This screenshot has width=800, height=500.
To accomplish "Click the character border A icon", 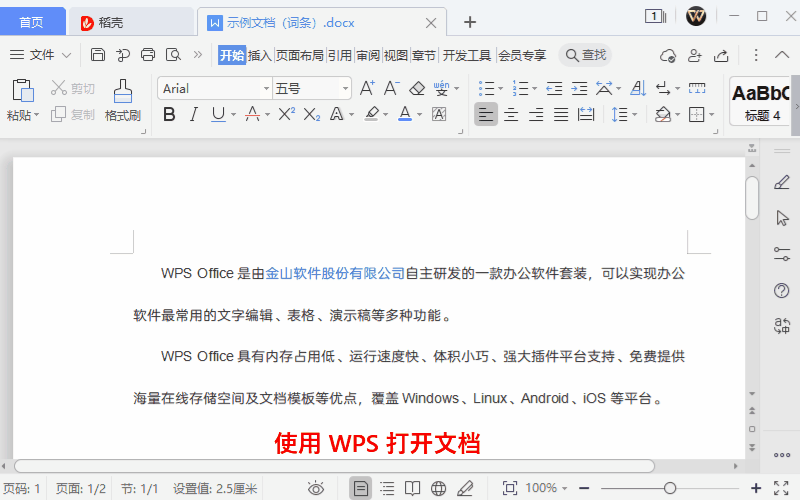I will coord(439,114).
